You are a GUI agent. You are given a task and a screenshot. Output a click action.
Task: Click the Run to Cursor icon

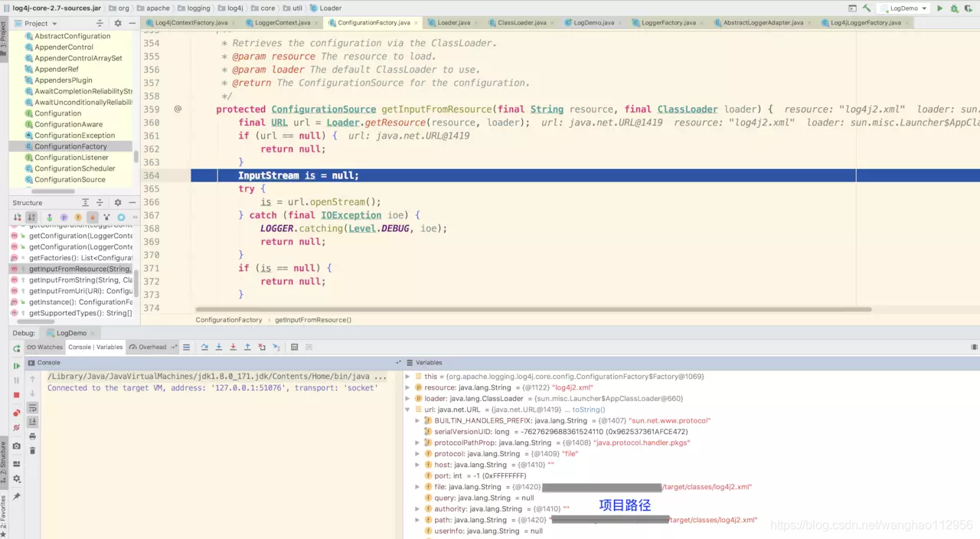[x=276, y=347]
